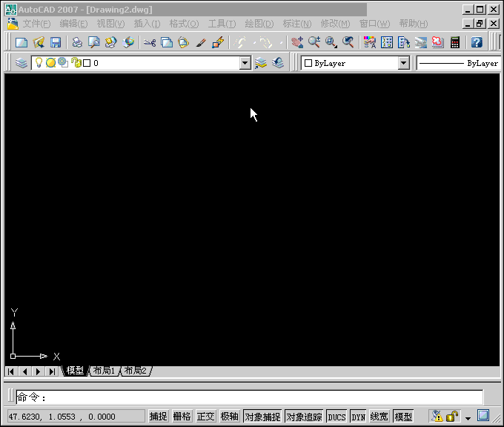Screen dimensions: 504x427
Task: Click the Layer Previous icon
Action: (278, 63)
